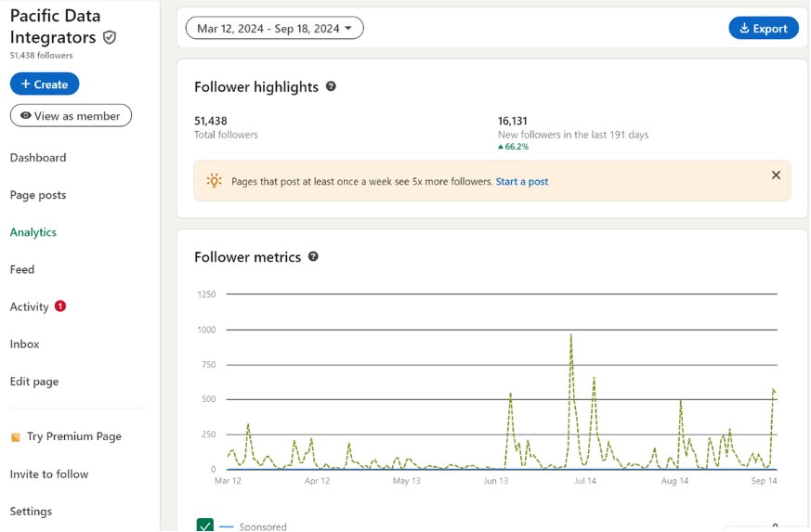Click View as member button
The height and width of the screenshot is (532, 811).
(71, 115)
